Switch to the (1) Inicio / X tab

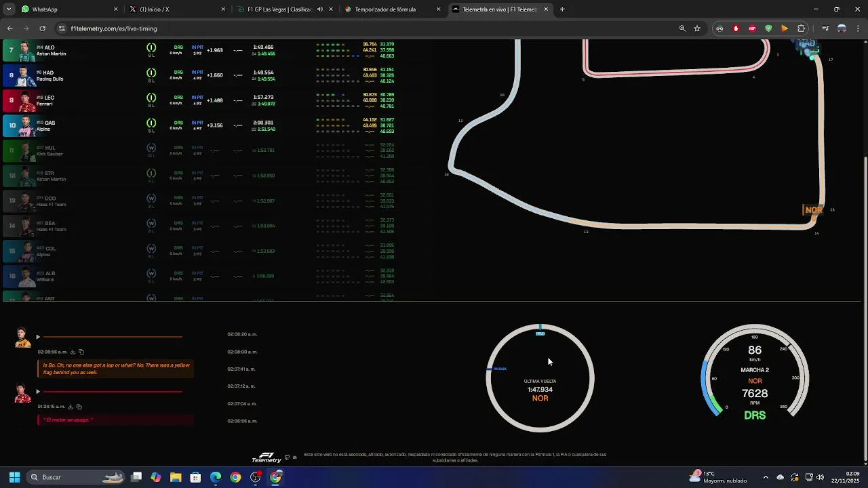pyautogui.click(x=176, y=9)
